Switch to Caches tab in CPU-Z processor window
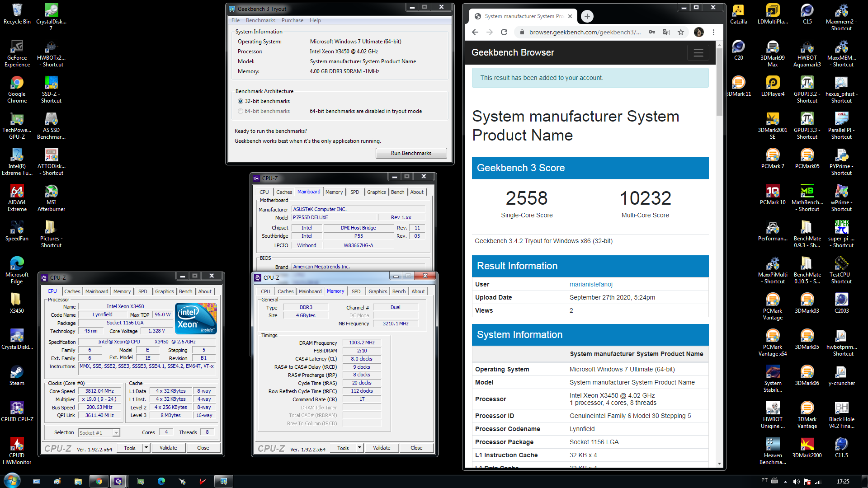868x488 pixels. pyautogui.click(x=72, y=291)
